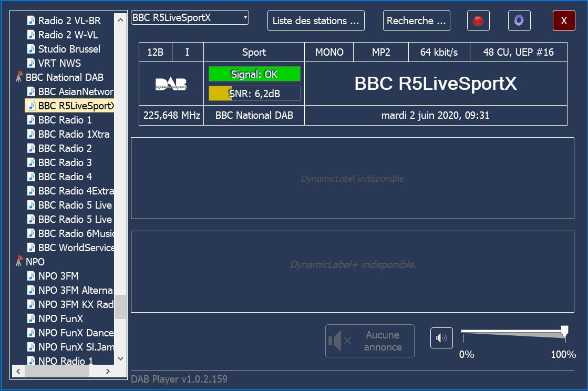
Task: Click the SNR 6,2dB level bar
Action: pyautogui.click(x=254, y=94)
